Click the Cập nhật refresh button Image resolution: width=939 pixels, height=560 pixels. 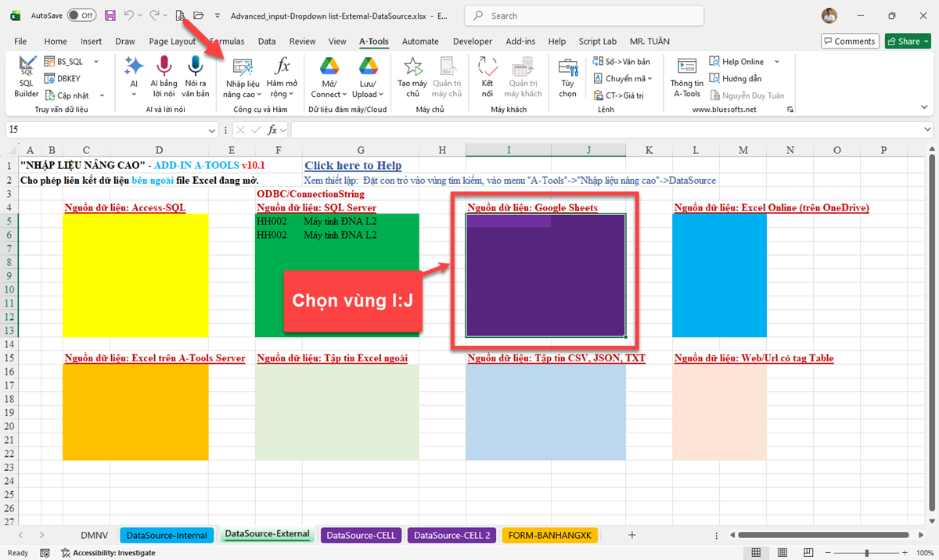click(x=66, y=95)
